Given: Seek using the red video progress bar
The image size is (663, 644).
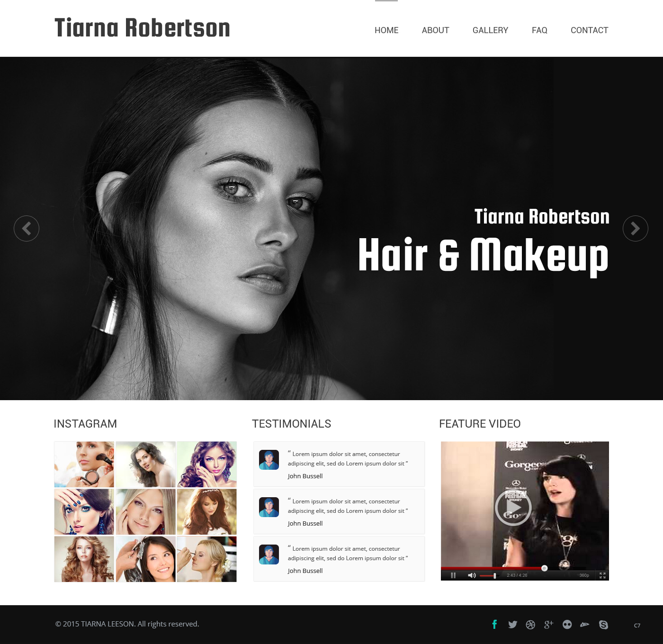Looking at the screenshot, I should tap(493, 568).
